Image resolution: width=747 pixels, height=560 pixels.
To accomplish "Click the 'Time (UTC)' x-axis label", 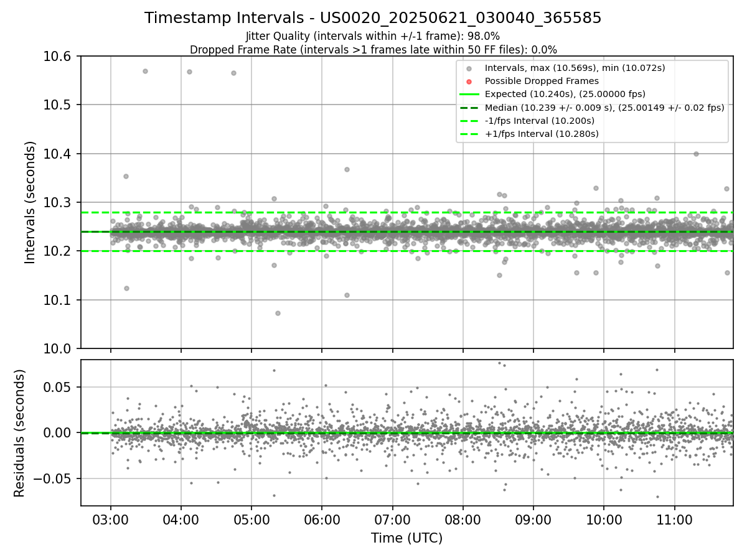I will click(406, 538).
